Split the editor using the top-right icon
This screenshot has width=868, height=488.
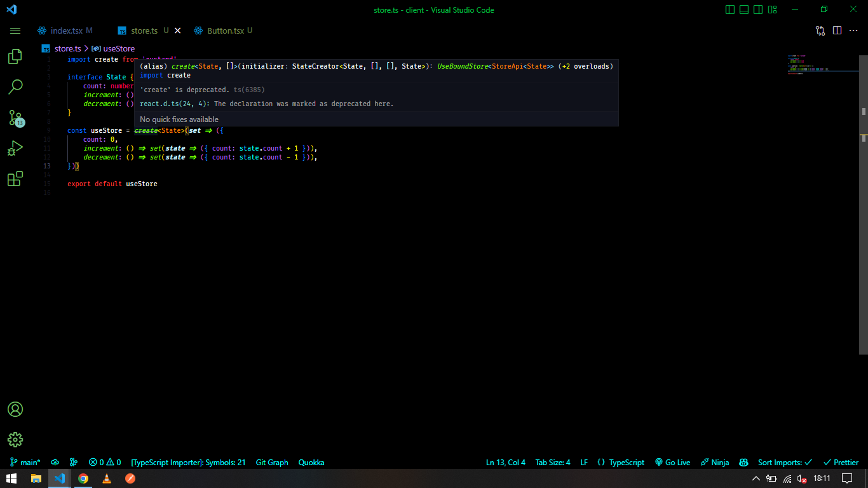(x=837, y=30)
